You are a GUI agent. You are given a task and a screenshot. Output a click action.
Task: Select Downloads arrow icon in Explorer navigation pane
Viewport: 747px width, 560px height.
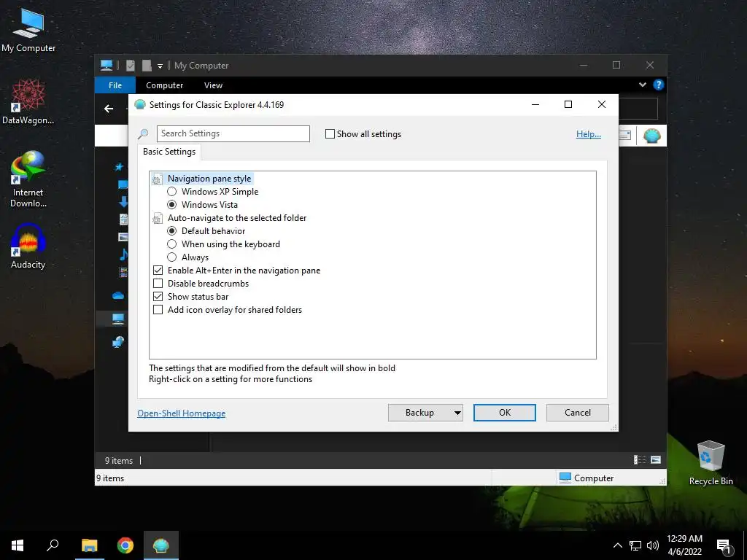click(x=123, y=201)
